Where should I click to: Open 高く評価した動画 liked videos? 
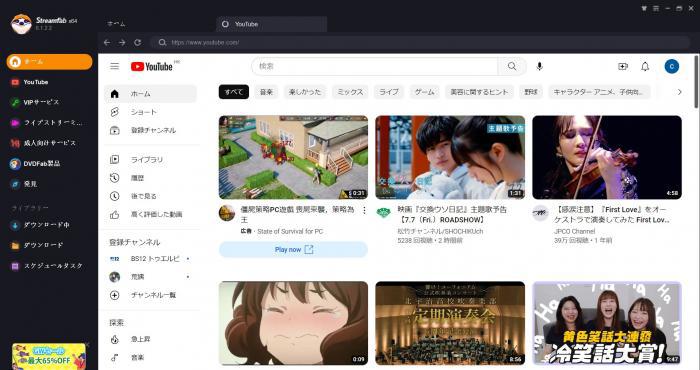click(x=150, y=214)
